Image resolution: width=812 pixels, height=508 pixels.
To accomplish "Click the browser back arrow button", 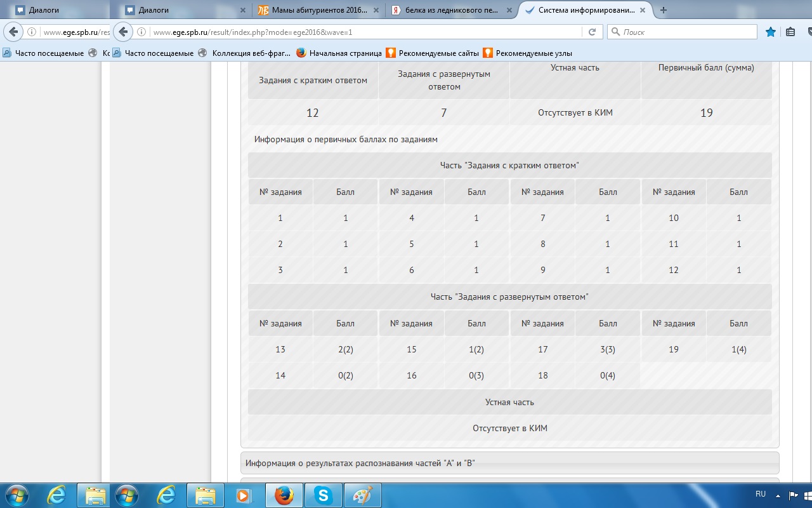I will (x=124, y=32).
